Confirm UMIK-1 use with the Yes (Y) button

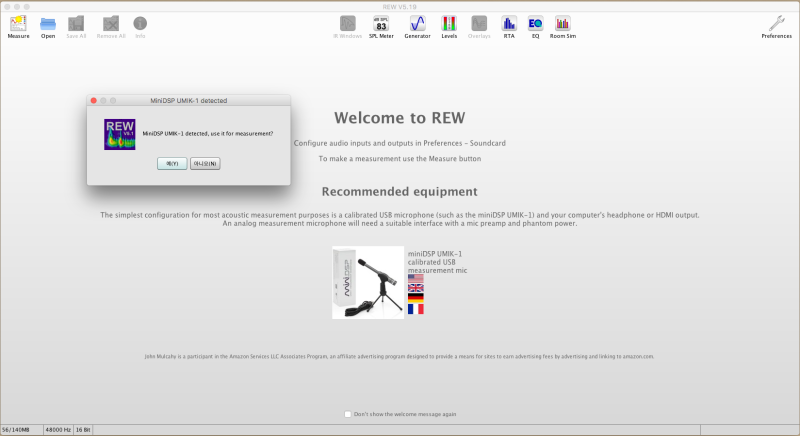(172, 164)
